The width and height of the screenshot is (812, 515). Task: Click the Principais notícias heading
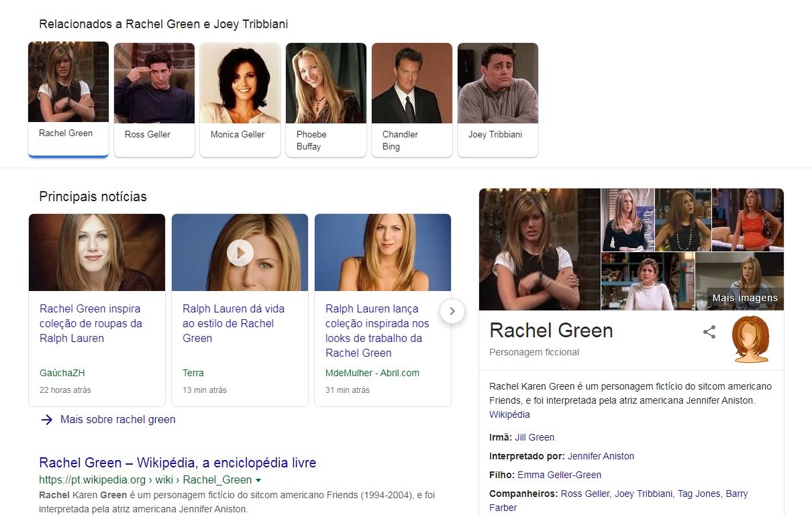(x=93, y=196)
